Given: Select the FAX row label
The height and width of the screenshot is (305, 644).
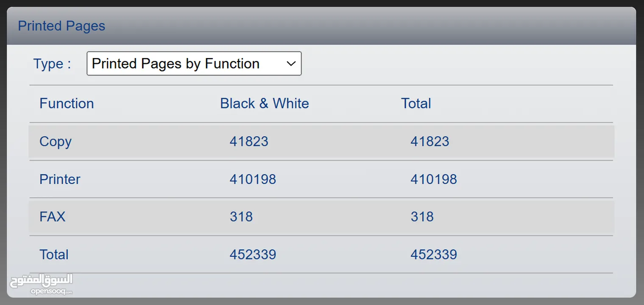Looking at the screenshot, I should tap(53, 217).
